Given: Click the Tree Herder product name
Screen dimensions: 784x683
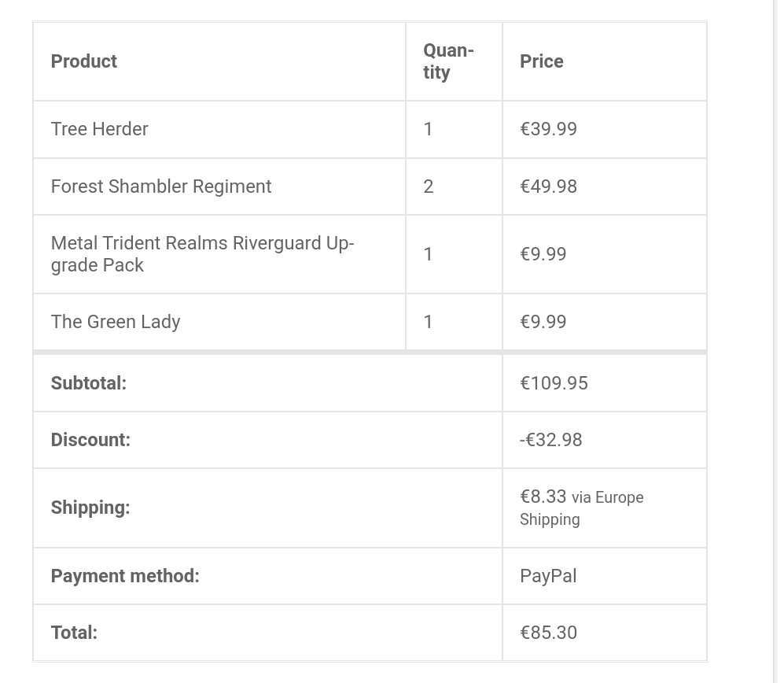Looking at the screenshot, I should click(100, 129).
